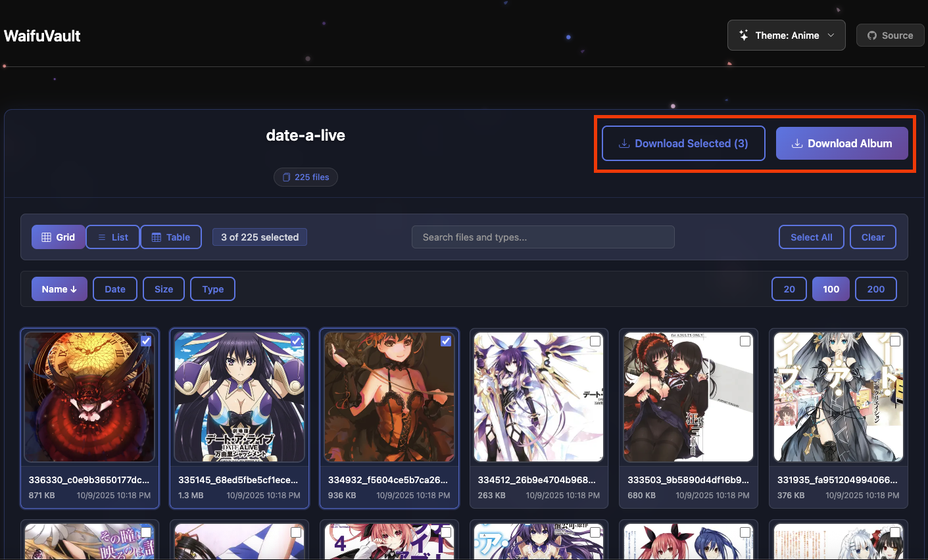Viewport: 928px width, 560px height.
Task: Click the 680 KB size label
Action: pos(641,496)
